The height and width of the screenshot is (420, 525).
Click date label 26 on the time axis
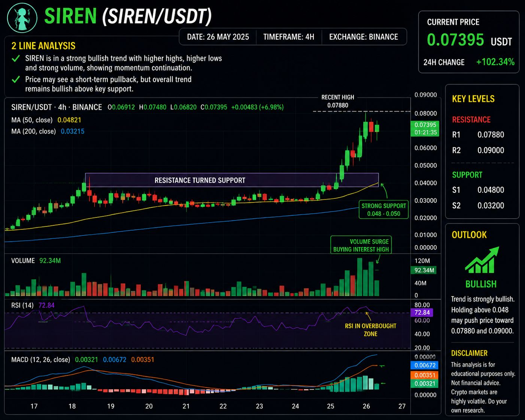(x=366, y=406)
